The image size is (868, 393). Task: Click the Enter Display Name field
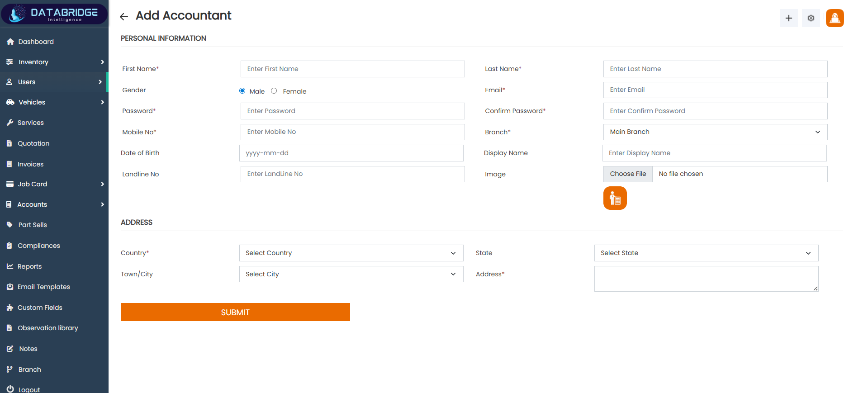click(x=714, y=153)
